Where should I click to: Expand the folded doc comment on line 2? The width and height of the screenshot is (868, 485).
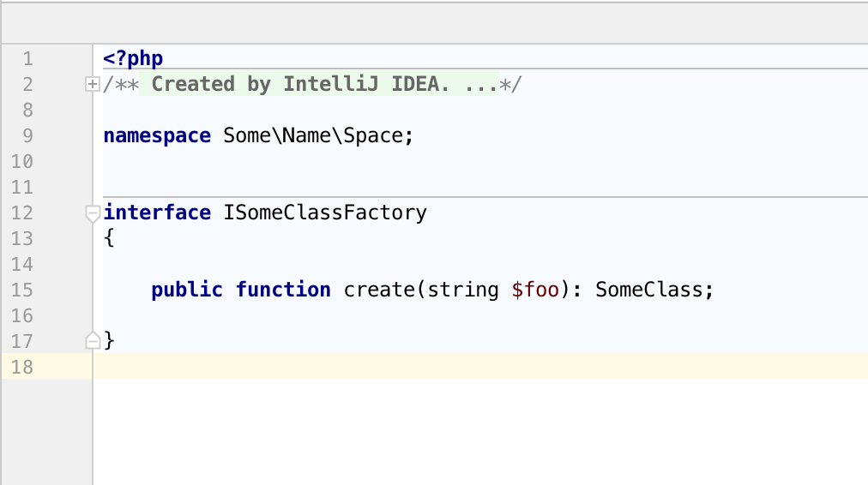point(93,84)
